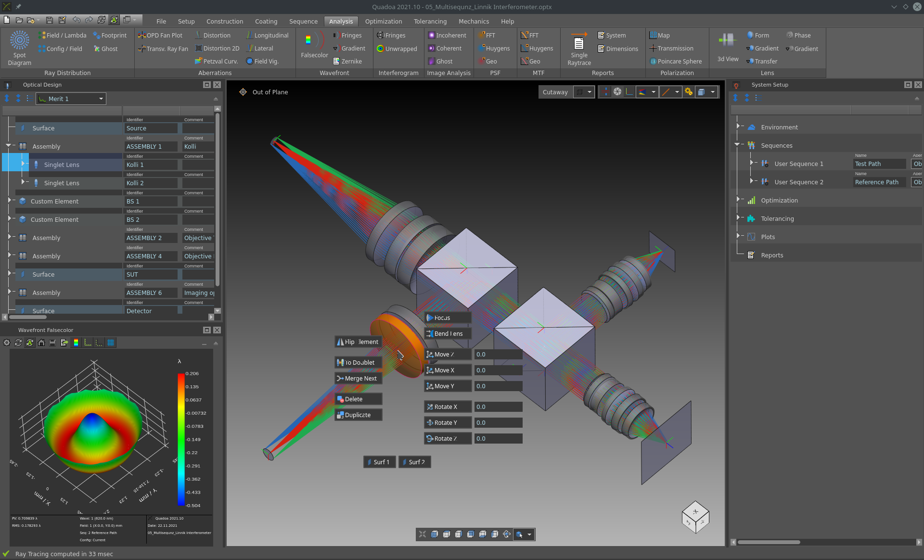This screenshot has height=560, width=924.
Task: Open Zernike wavefront analysis
Action: tap(347, 62)
